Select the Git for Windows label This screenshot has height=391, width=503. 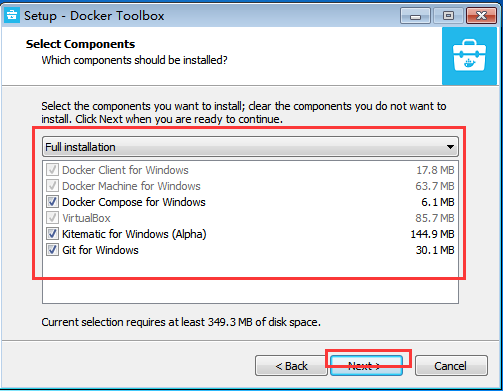click(100, 250)
